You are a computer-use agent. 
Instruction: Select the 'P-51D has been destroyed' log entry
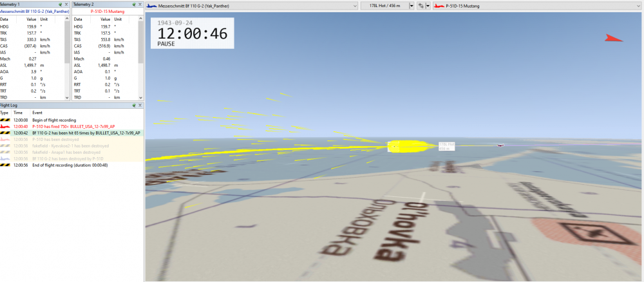click(x=72, y=140)
